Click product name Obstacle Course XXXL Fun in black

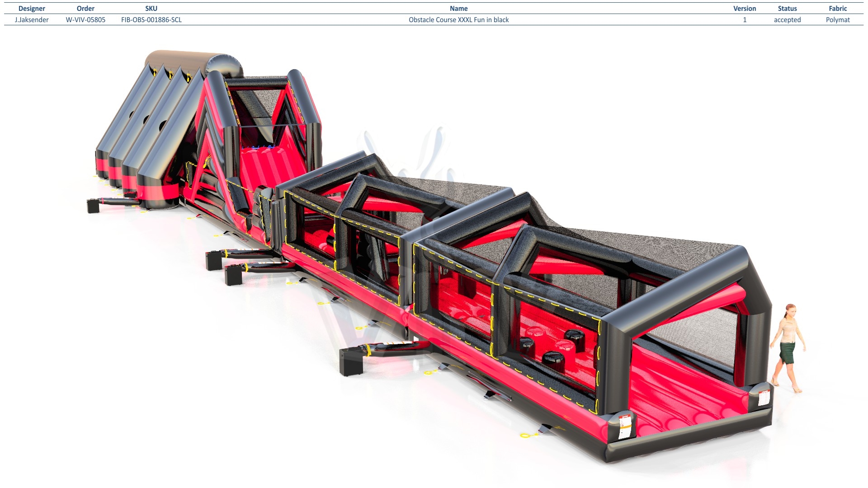[458, 20]
